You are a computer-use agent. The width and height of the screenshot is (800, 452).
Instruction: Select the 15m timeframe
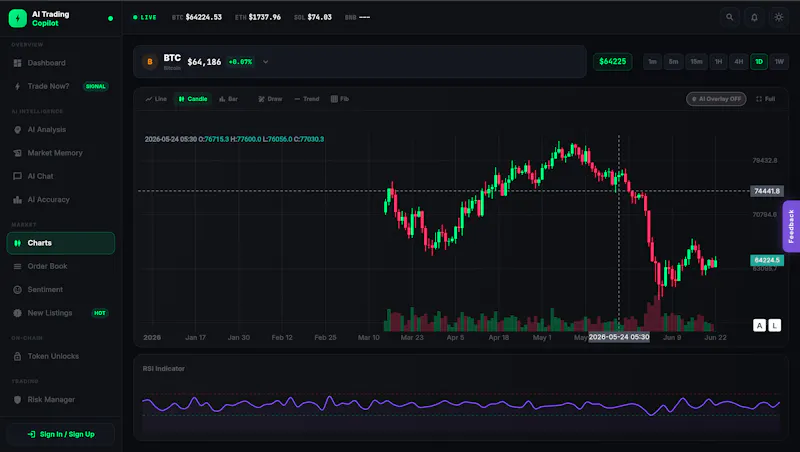[x=696, y=62]
